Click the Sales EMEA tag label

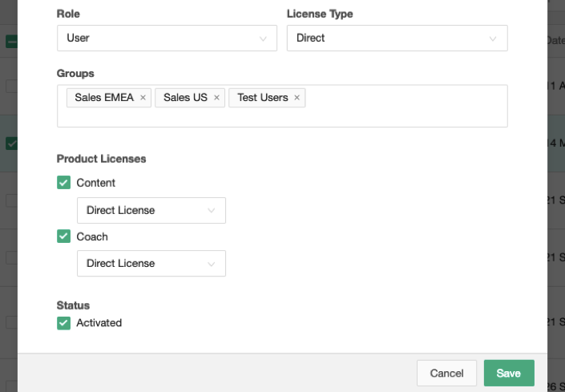click(104, 98)
